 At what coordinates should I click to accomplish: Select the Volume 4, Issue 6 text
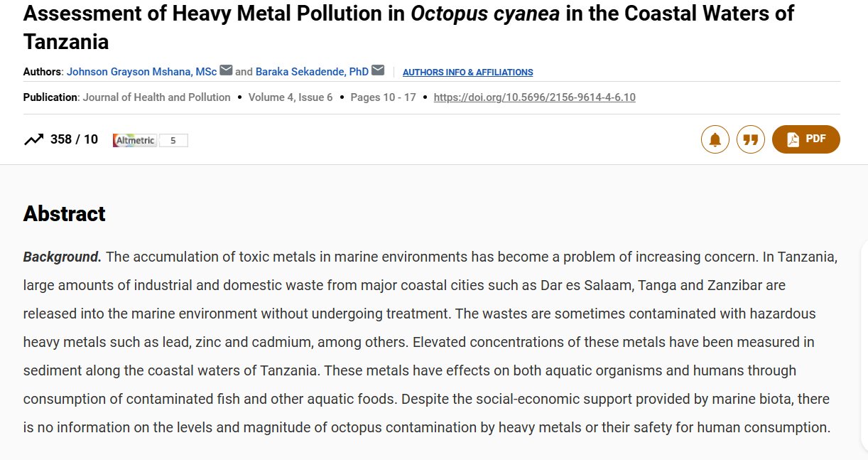coord(291,97)
